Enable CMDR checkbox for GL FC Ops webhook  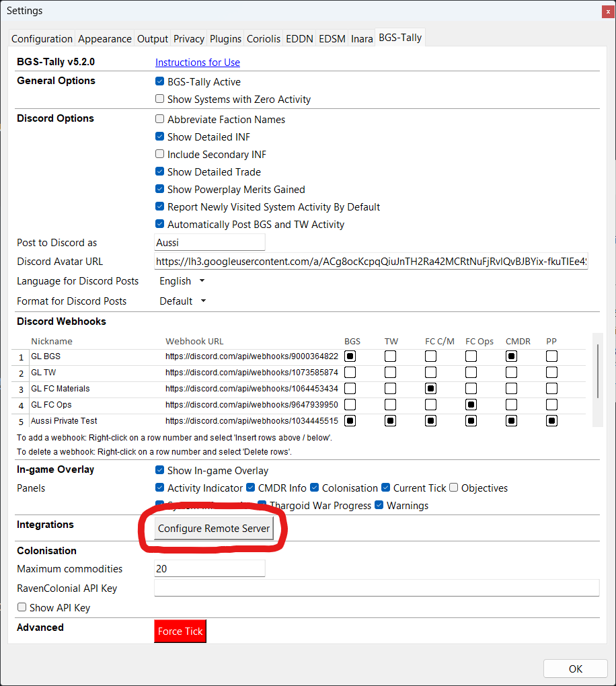tap(512, 405)
